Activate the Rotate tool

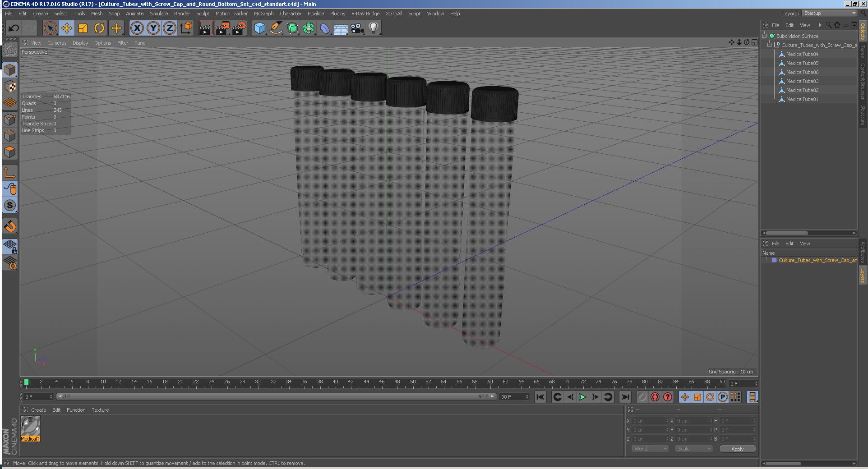[99, 28]
